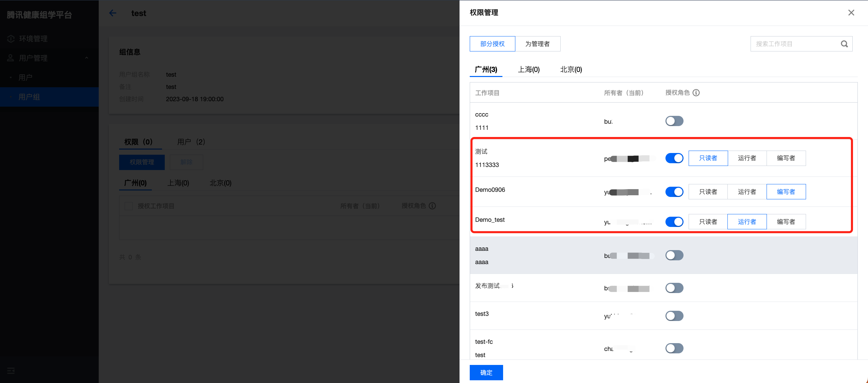Switch to the 北京(0) region tab
This screenshot has height=383, width=868.
pos(571,70)
